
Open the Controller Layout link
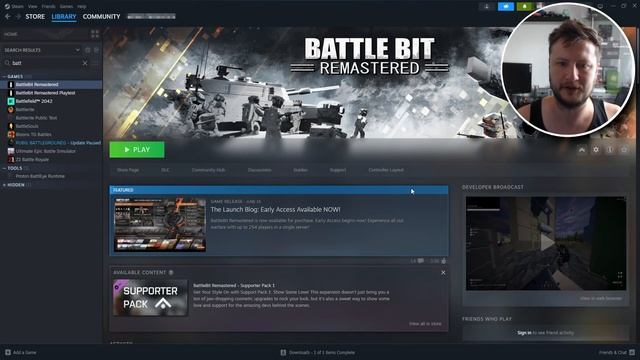[386, 170]
